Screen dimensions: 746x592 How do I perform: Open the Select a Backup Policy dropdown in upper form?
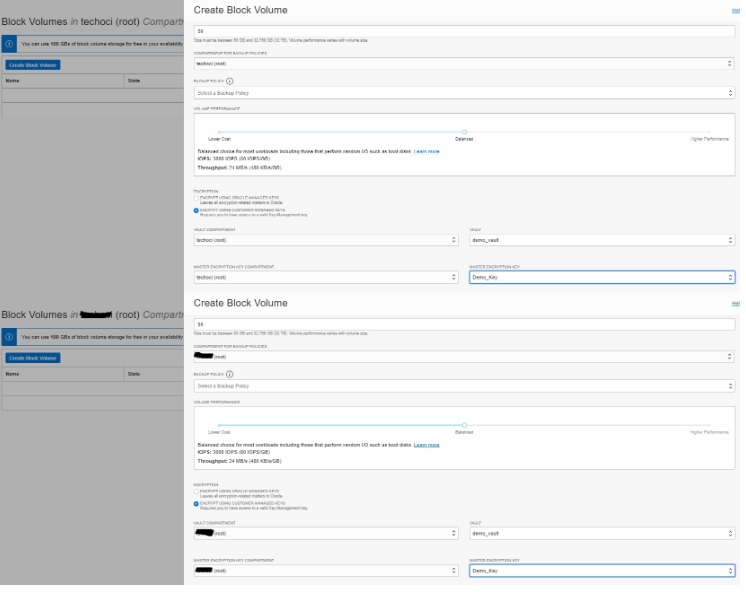(463, 93)
